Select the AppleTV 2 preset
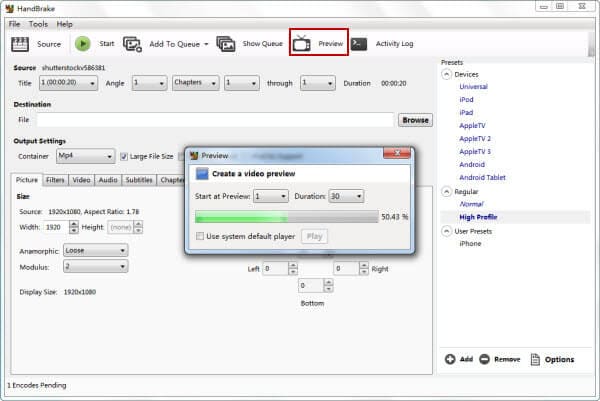 click(475, 139)
